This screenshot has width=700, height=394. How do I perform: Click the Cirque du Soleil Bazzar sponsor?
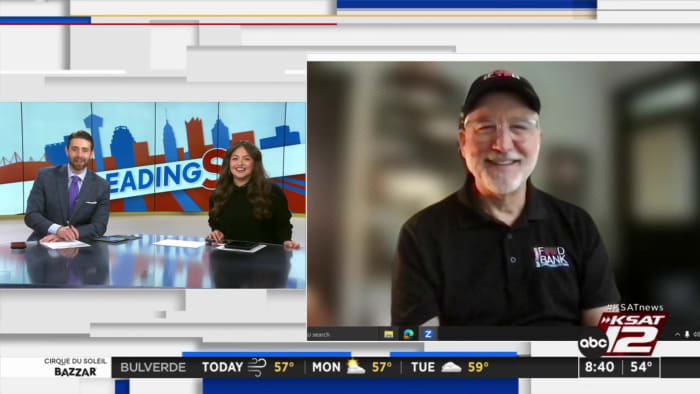pos(75,367)
